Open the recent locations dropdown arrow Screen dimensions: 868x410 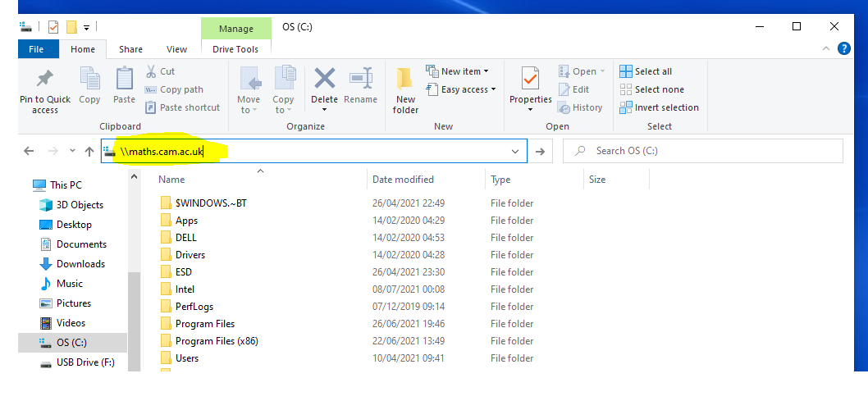click(x=72, y=151)
